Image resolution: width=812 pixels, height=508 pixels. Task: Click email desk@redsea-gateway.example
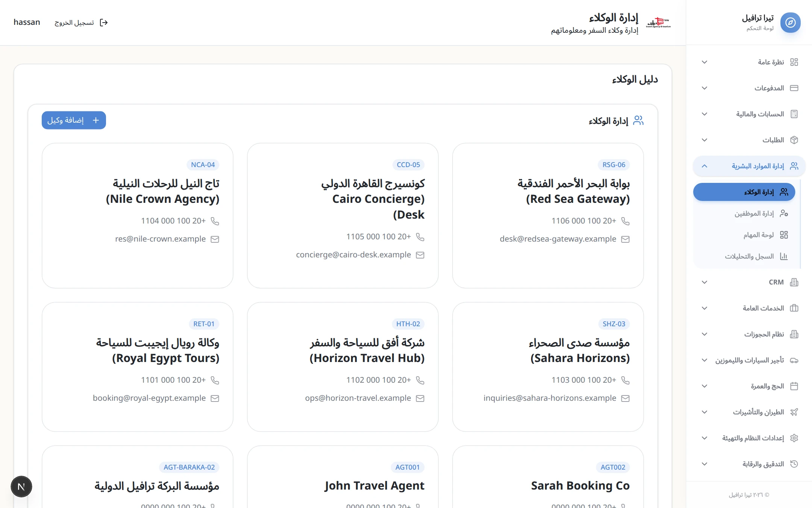point(558,239)
